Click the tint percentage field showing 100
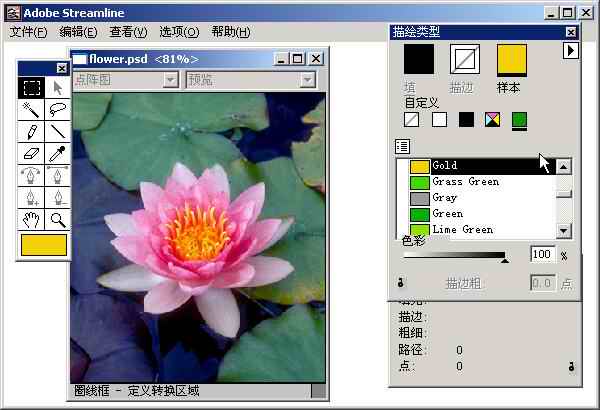 [x=543, y=254]
